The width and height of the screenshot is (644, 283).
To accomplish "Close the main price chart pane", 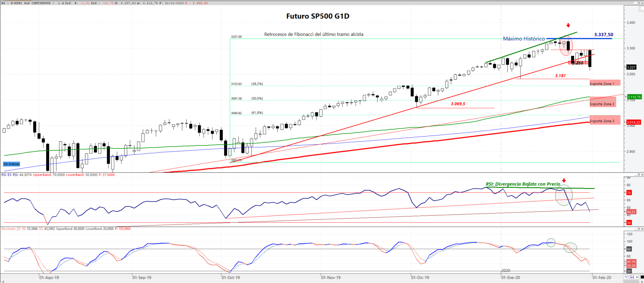I will pyautogui.click(x=642, y=3).
